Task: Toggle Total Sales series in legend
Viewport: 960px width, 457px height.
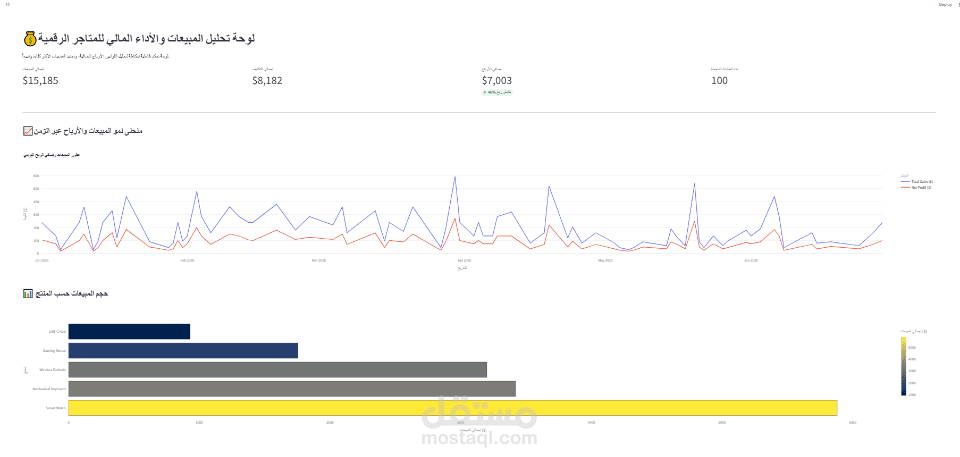Action: (917, 182)
